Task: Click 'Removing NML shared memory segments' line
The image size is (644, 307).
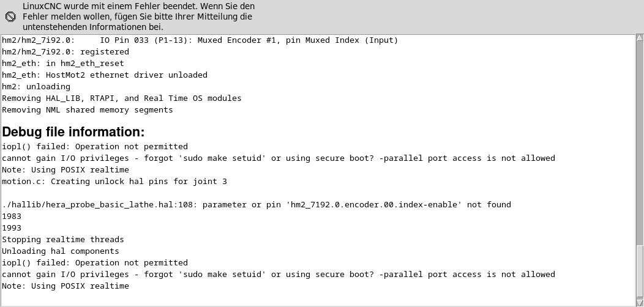Action: (x=88, y=110)
